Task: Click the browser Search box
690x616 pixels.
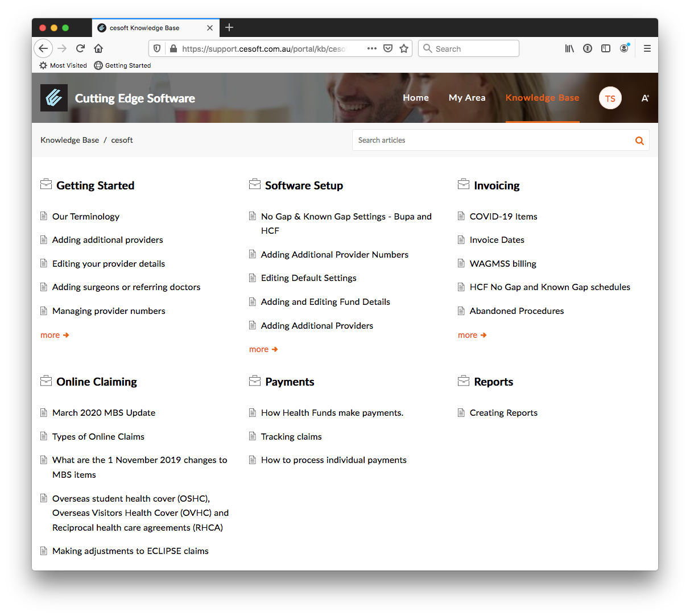Action: tap(469, 48)
